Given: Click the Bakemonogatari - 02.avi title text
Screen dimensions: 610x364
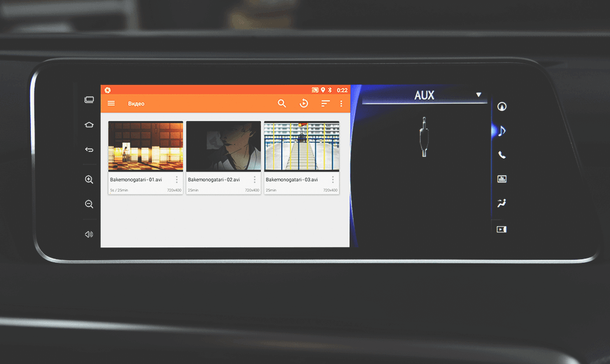Looking at the screenshot, I should click(214, 180).
